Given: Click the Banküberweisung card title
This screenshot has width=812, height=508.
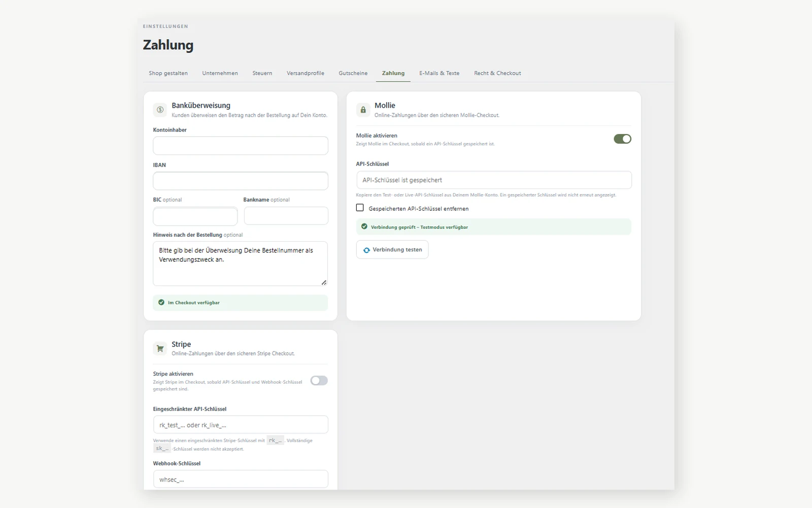Looking at the screenshot, I should coord(201,105).
